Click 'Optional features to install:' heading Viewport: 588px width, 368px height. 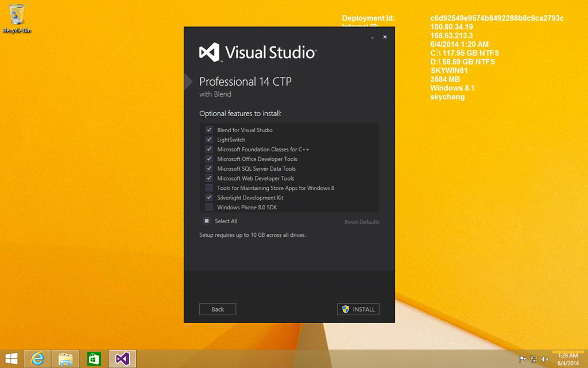(x=241, y=113)
